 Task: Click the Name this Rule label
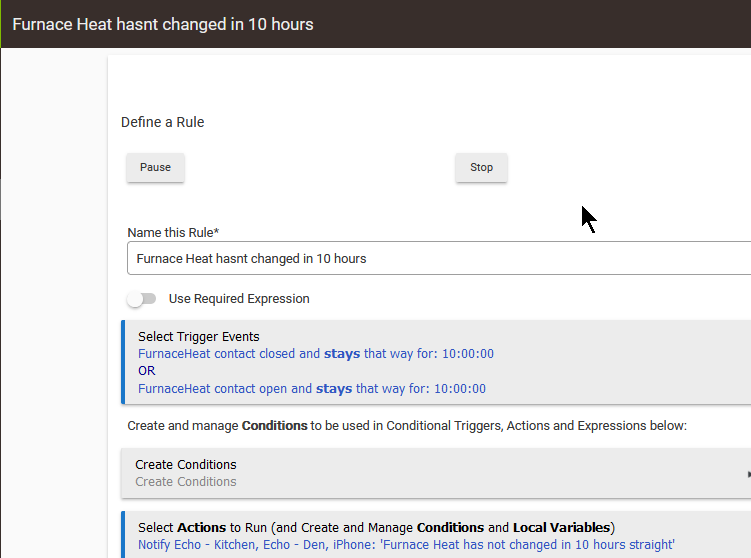173,233
